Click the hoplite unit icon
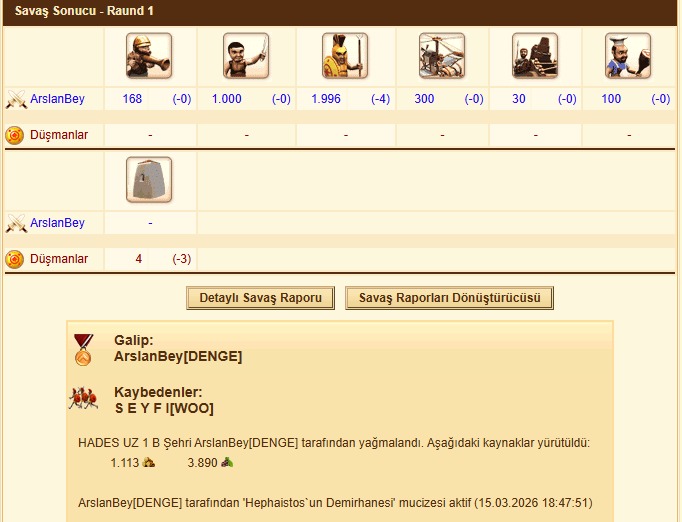 [x=345, y=56]
